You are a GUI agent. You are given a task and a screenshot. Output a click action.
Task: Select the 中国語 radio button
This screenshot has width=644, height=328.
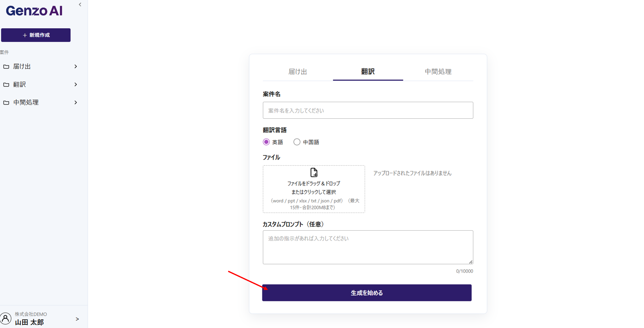click(x=297, y=142)
